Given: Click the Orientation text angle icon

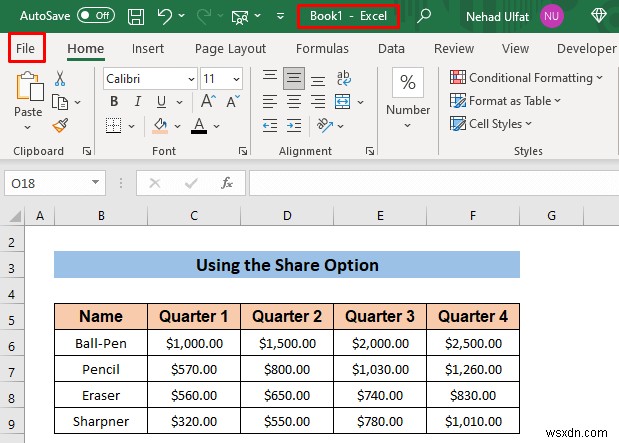Looking at the screenshot, I should click(x=325, y=125).
